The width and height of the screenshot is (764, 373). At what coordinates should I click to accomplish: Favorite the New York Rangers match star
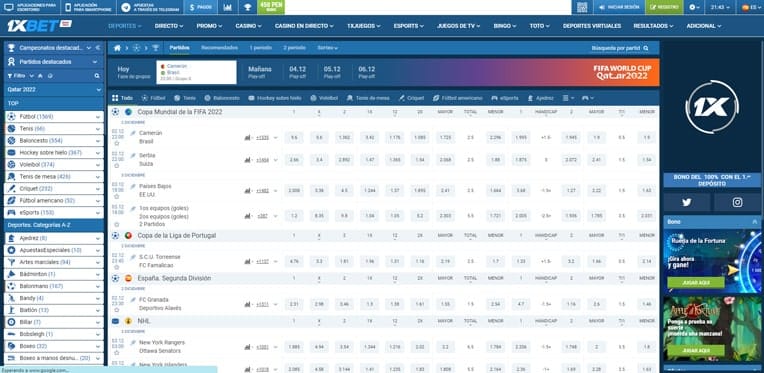pos(116,353)
